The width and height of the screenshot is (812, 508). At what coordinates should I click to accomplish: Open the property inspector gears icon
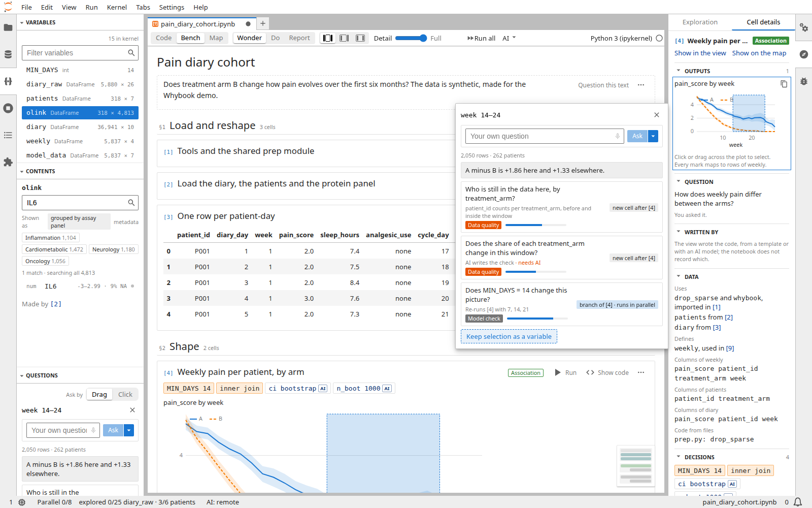pyautogui.click(x=804, y=27)
